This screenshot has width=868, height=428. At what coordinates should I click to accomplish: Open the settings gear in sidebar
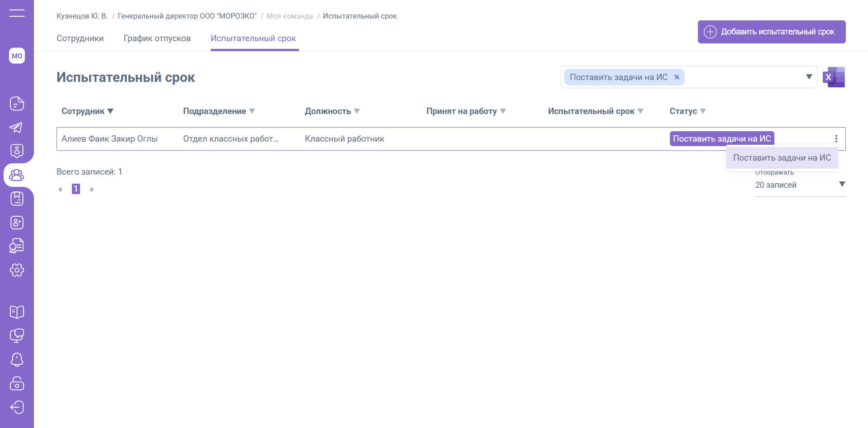point(17,270)
